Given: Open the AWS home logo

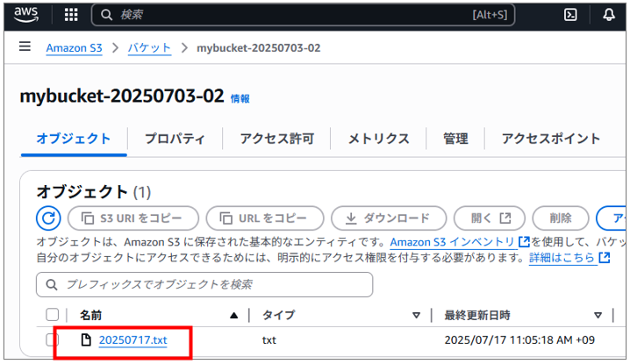Looking at the screenshot, I should coord(26,14).
